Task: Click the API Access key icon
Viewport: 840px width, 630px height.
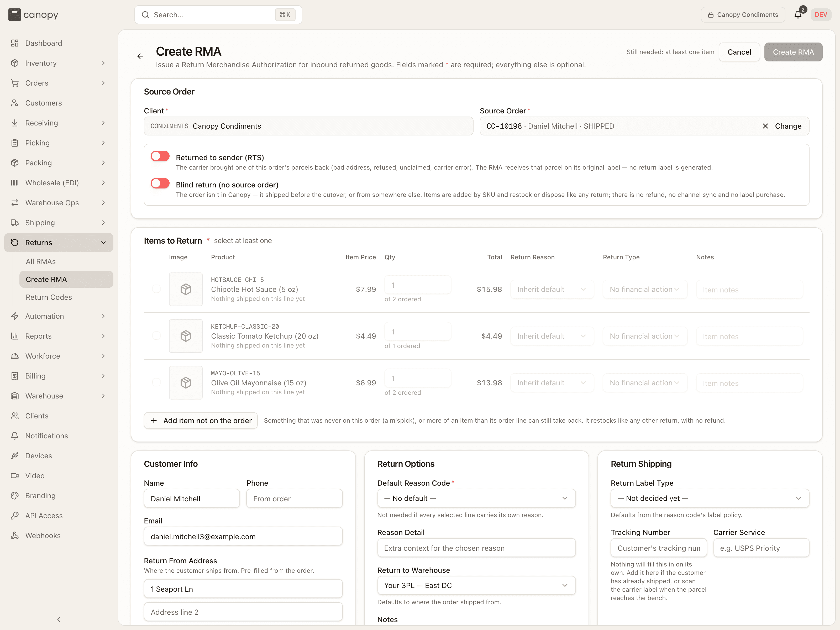Action: [x=15, y=515]
